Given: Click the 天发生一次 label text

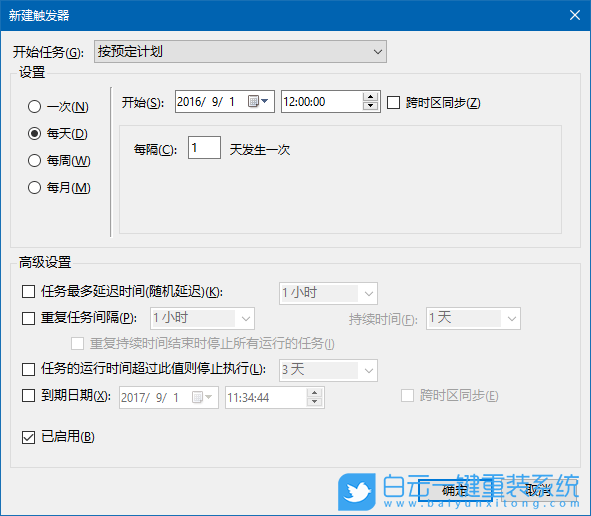Looking at the screenshot, I should click(x=260, y=150).
